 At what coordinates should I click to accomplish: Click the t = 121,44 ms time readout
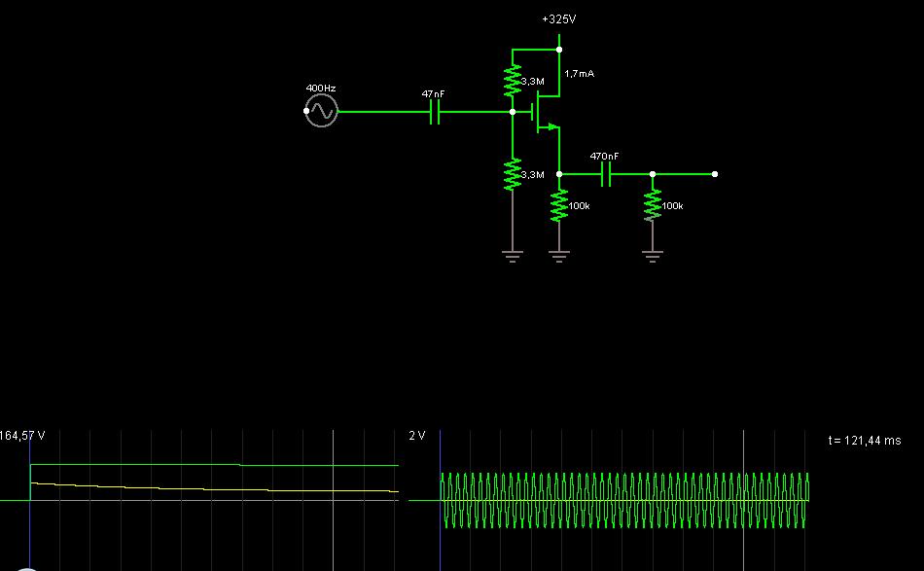click(x=865, y=441)
